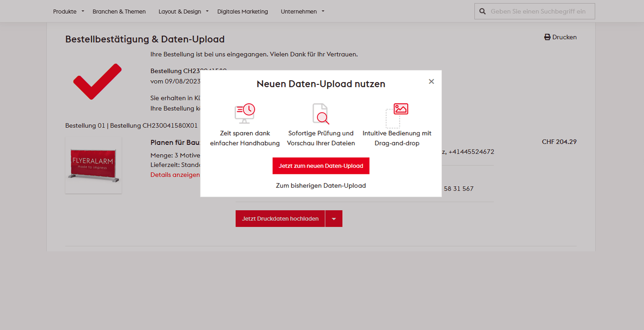Screen dimensions: 644x330
Task: Click the file preview magnifier icon
Action: pyautogui.click(x=321, y=114)
